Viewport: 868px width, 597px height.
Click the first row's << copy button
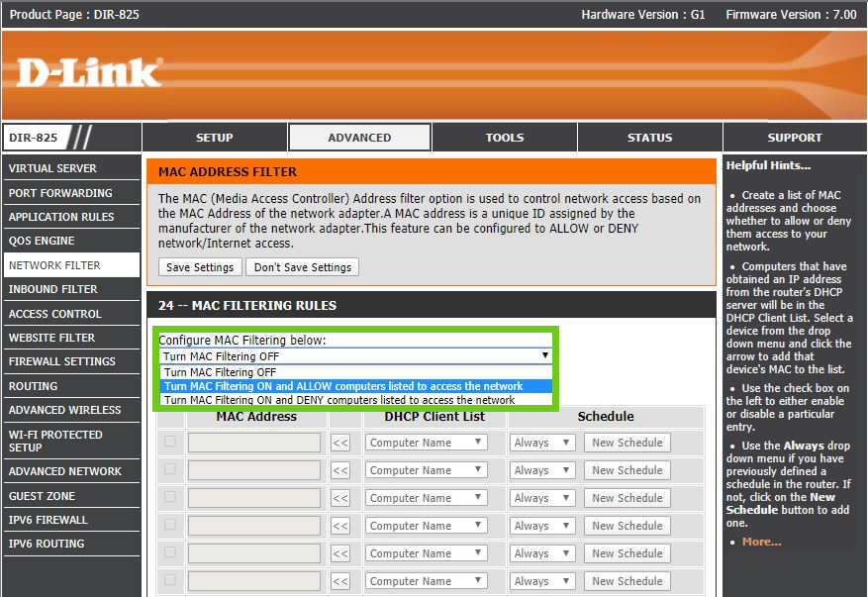(x=340, y=443)
